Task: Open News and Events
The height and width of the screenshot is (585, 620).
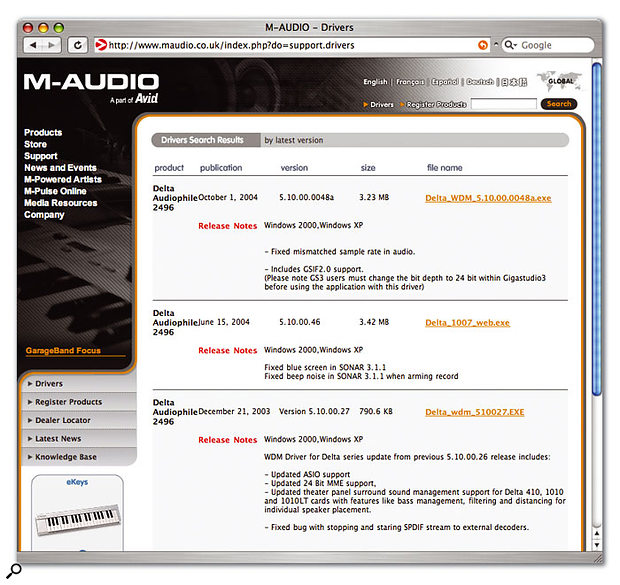Action: [x=60, y=168]
